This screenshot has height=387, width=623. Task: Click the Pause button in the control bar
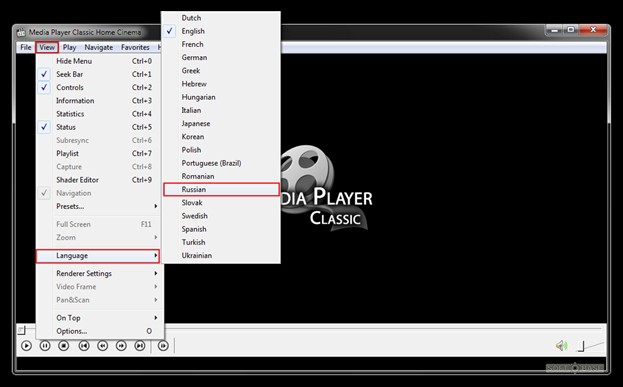45,346
